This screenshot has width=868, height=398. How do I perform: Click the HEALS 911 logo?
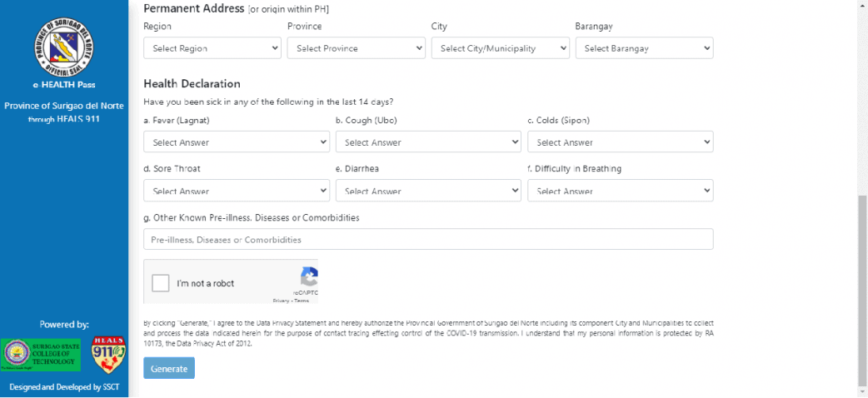coord(107,354)
